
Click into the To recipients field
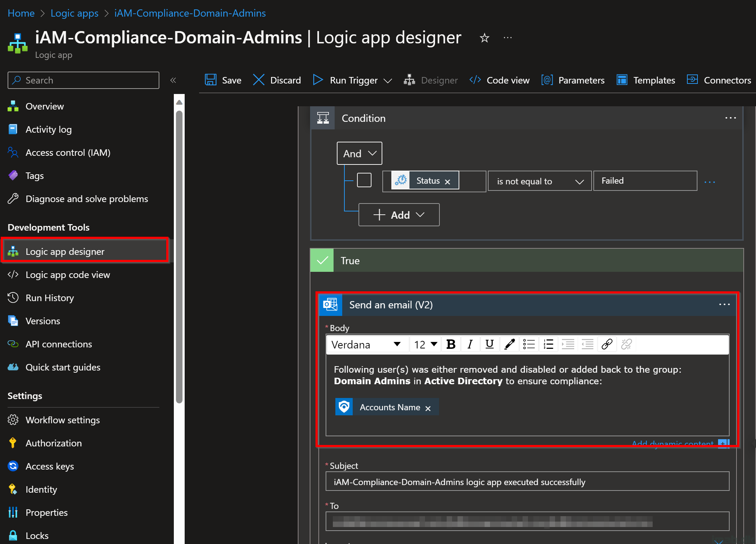click(527, 521)
